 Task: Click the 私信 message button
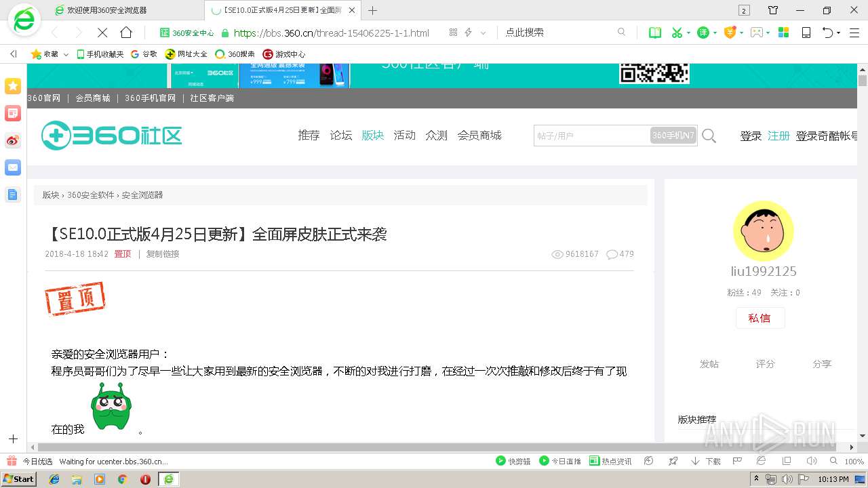759,318
